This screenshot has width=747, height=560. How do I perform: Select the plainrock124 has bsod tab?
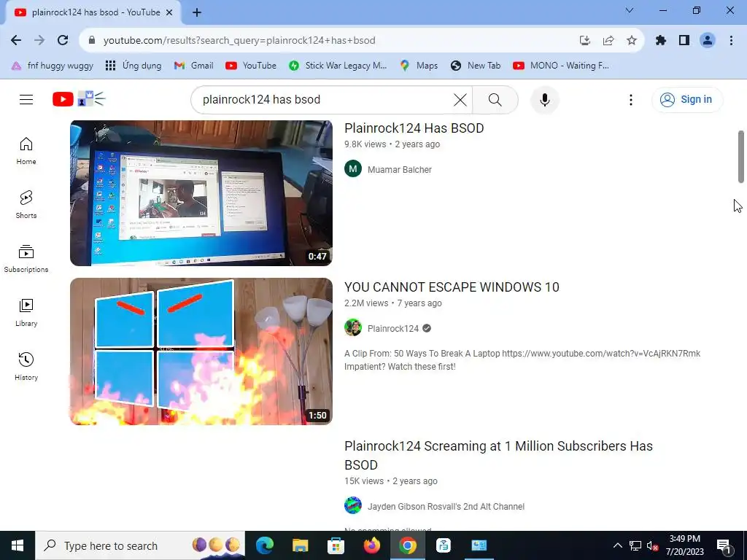[x=93, y=13]
